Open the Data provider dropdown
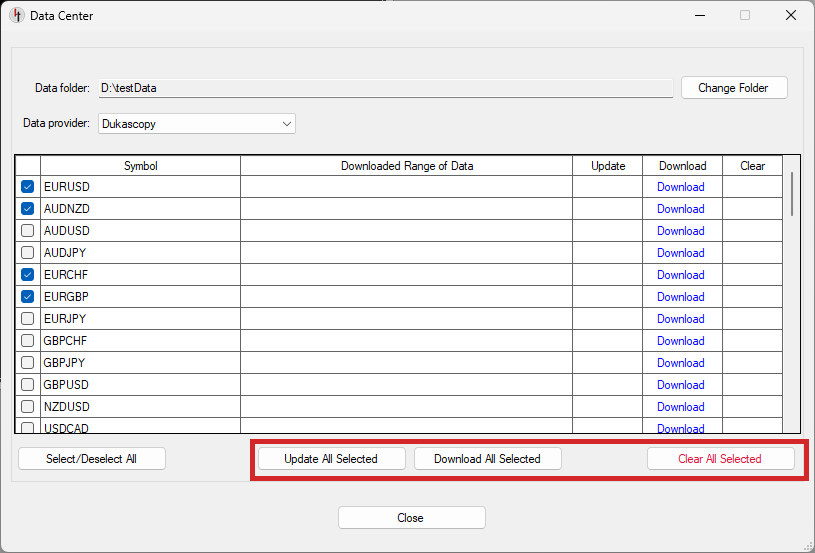This screenshot has height=553, width=815. [x=197, y=124]
